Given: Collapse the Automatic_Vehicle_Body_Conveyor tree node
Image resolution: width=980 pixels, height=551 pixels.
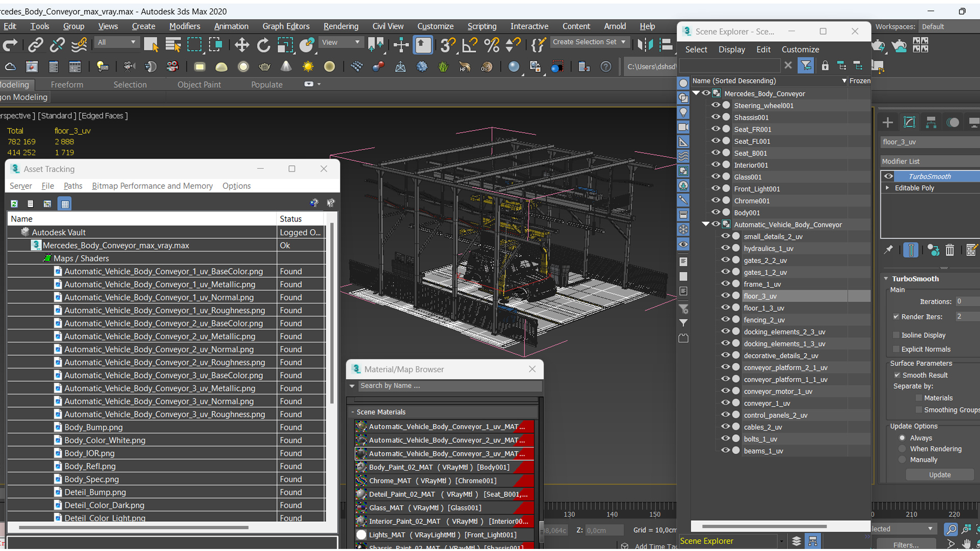Looking at the screenshot, I should (705, 224).
